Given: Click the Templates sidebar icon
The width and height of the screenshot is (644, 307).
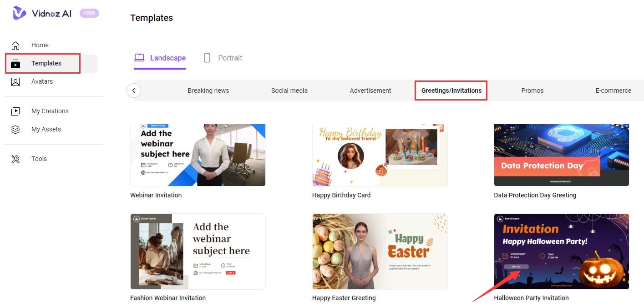Looking at the screenshot, I should pyautogui.click(x=15, y=64).
